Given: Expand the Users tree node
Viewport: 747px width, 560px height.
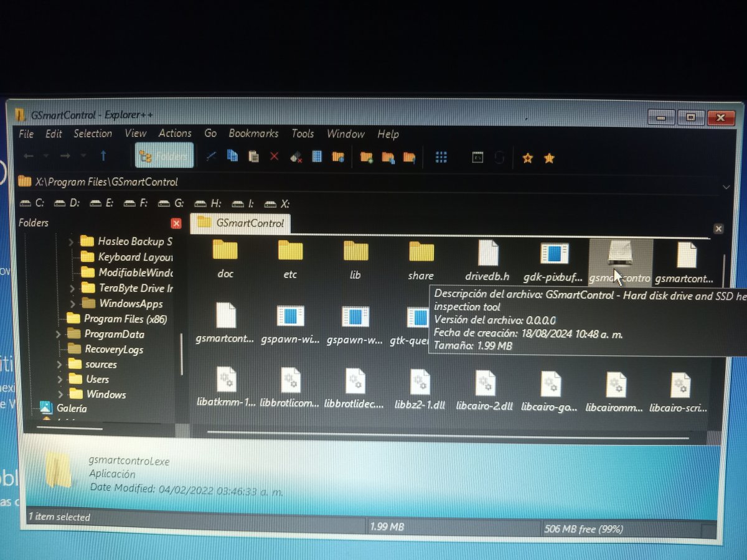Looking at the screenshot, I should pyautogui.click(x=60, y=379).
